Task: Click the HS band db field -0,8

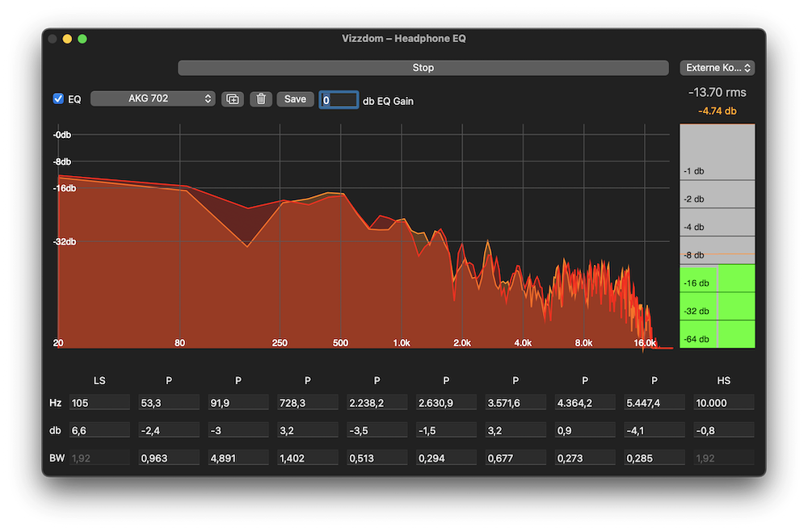Action: [724, 430]
